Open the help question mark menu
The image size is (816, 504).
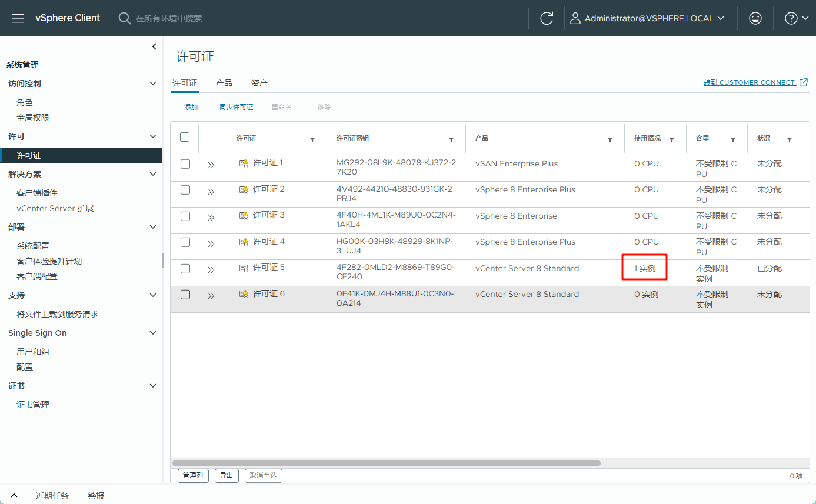[x=797, y=18]
